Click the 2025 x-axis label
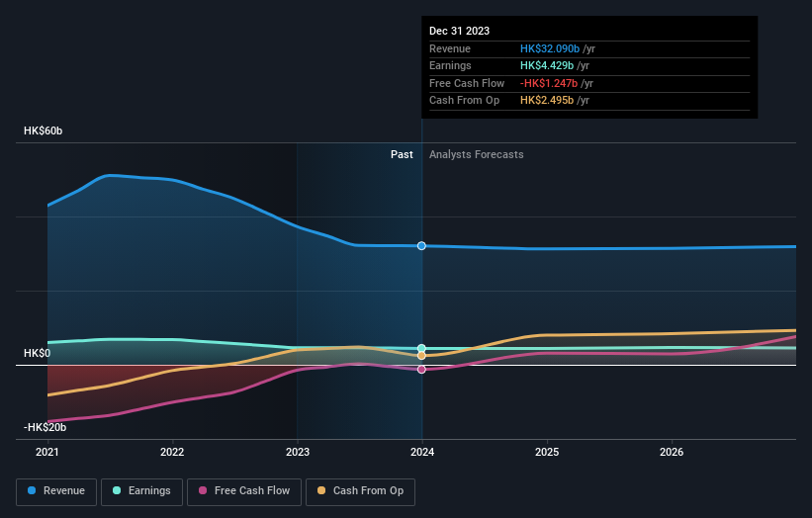812x518 pixels. point(547,452)
